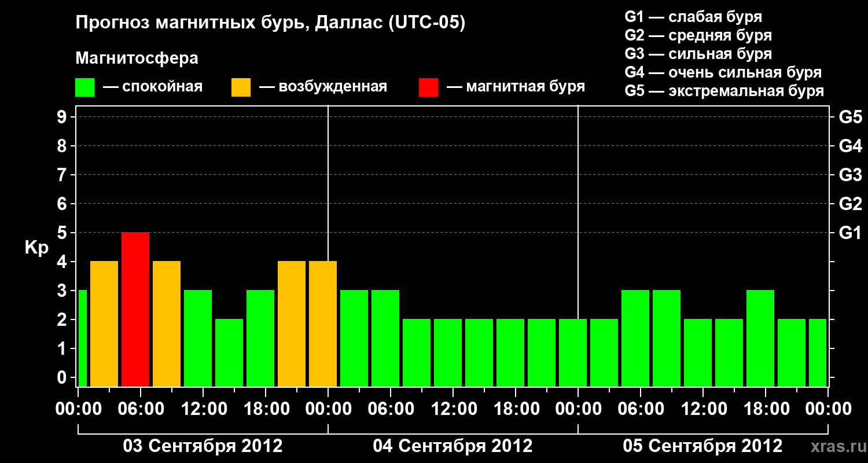Image resolution: width=868 pixels, height=463 pixels.
Task: Select the red Kp 5 storm bar
Action: [135, 309]
